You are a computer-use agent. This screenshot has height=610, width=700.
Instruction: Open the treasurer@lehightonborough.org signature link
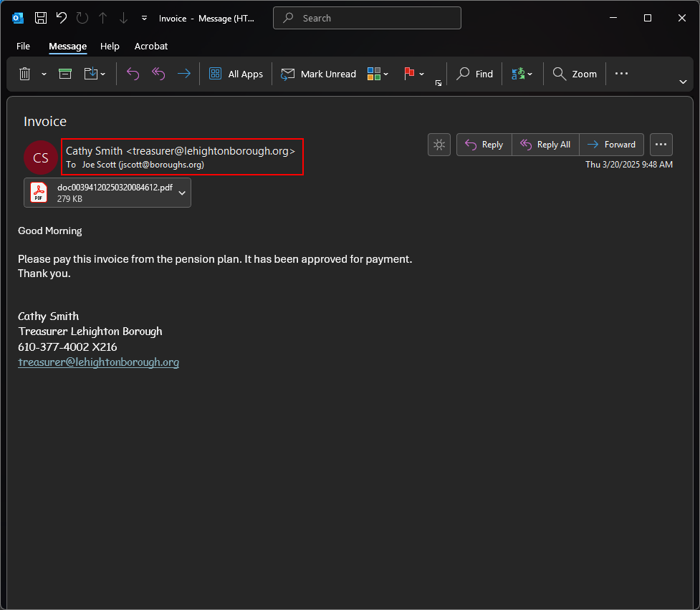pyautogui.click(x=98, y=362)
